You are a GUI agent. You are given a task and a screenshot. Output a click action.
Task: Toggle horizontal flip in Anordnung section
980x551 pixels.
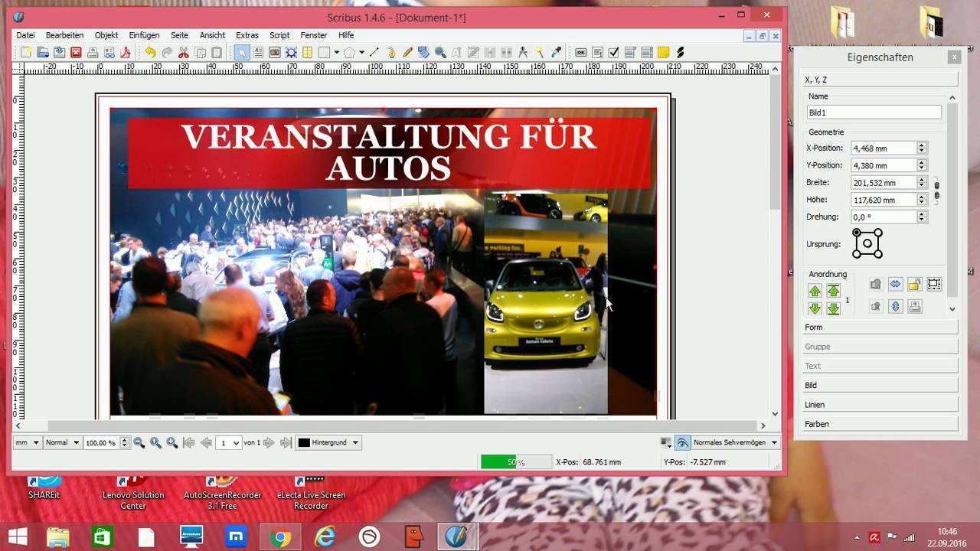coord(895,285)
